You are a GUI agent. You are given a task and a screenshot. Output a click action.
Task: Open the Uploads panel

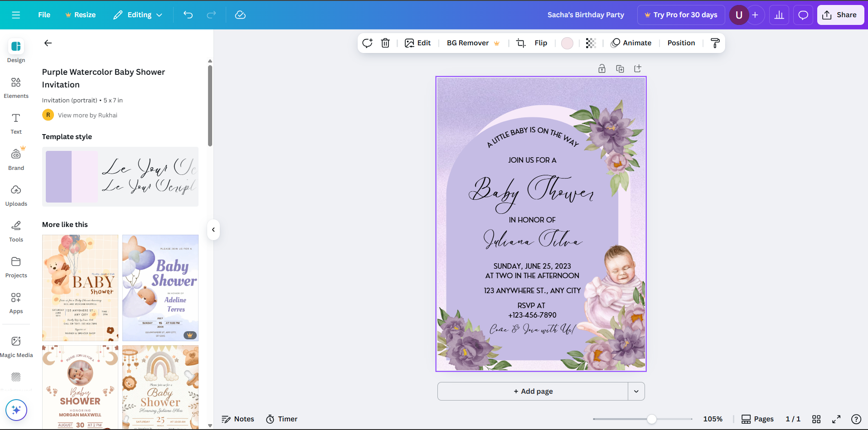click(x=16, y=194)
